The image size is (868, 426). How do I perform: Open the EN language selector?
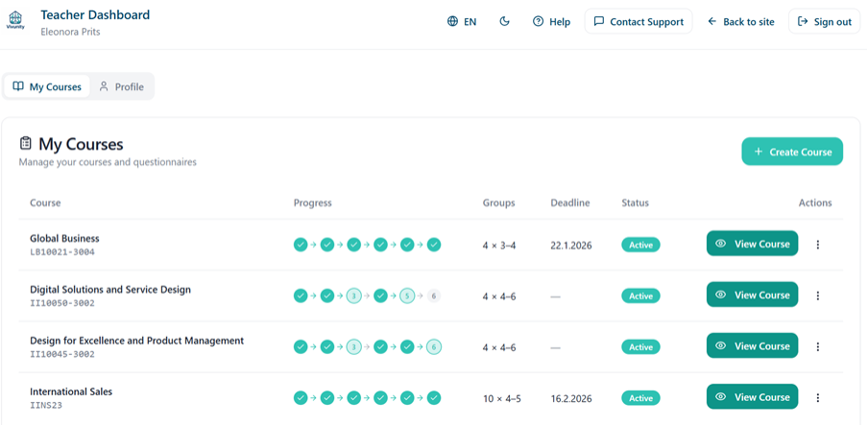[x=462, y=21]
